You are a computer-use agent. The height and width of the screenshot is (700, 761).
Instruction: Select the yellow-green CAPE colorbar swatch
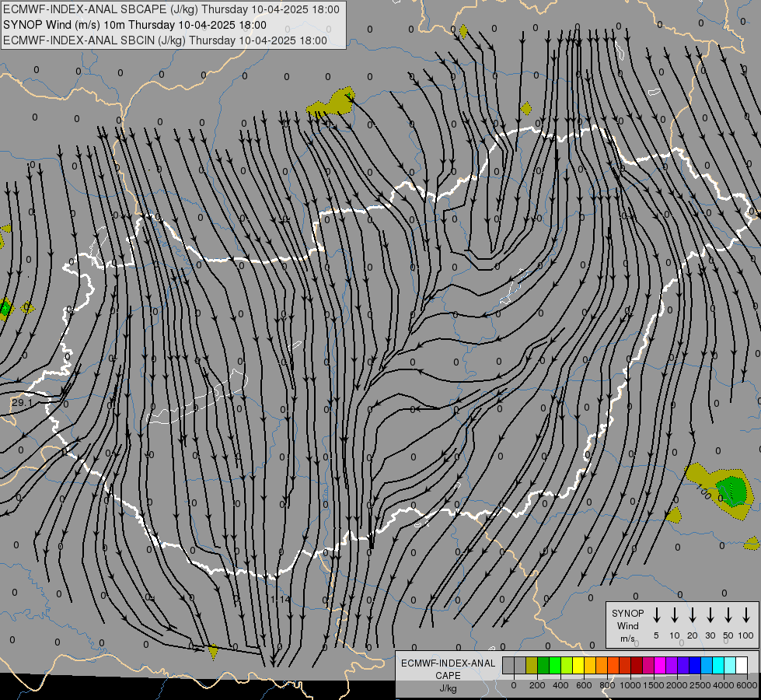tap(567, 666)
